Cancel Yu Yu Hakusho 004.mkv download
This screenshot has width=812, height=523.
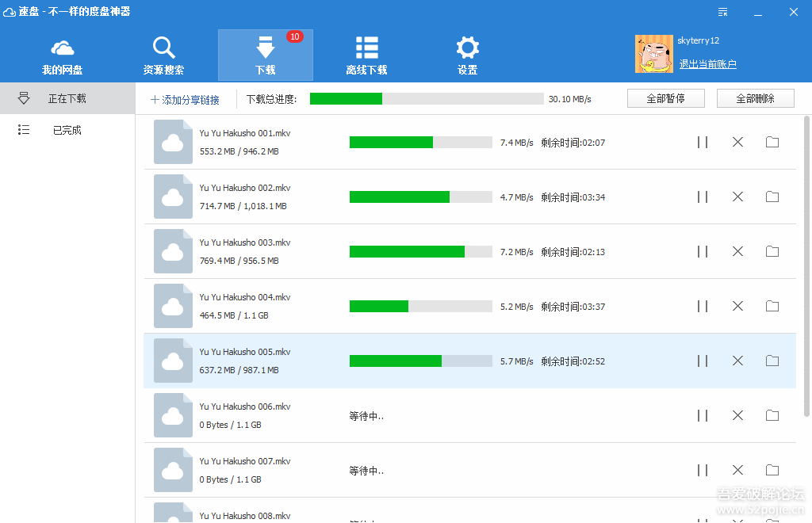737,306
